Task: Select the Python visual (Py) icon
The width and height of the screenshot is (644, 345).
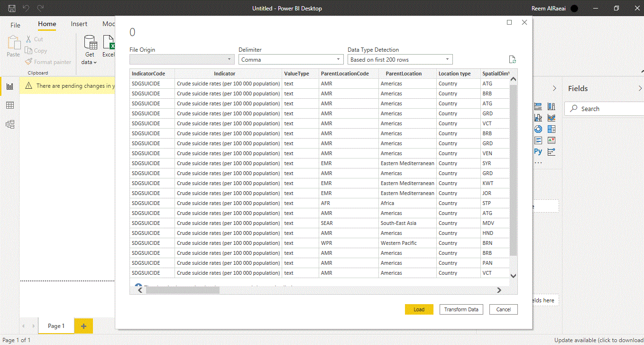Action: click(x=538, y=152)
